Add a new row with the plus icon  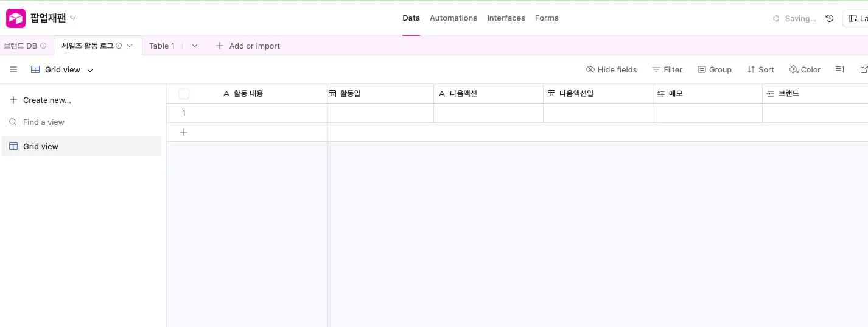[184, 132]
